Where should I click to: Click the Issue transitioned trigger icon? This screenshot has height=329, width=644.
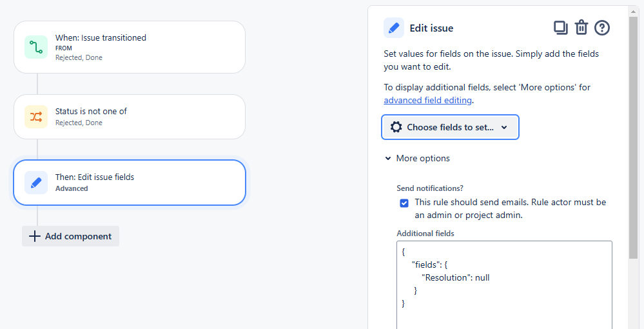(x=36, y=47)
